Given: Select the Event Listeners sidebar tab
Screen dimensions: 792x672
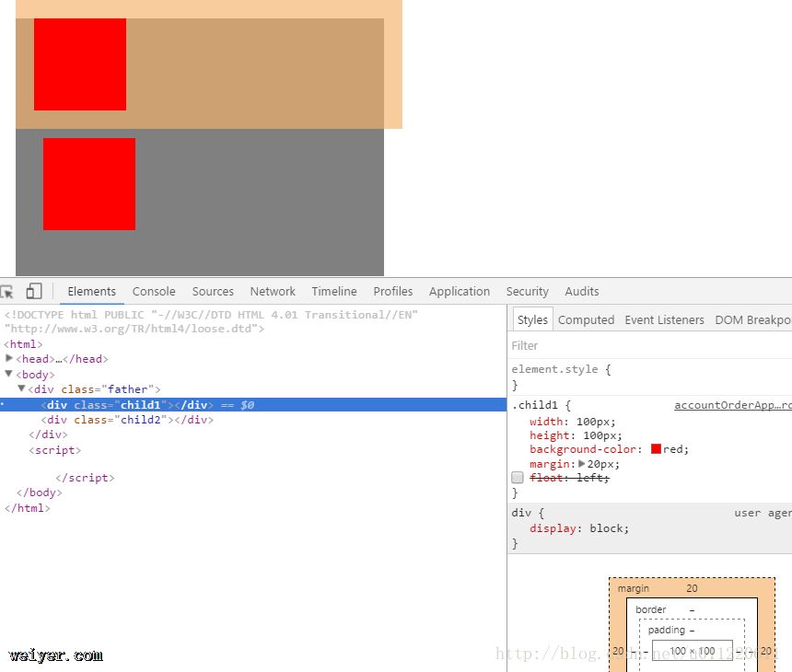Looking at the screenshot, I should (664, 319).
